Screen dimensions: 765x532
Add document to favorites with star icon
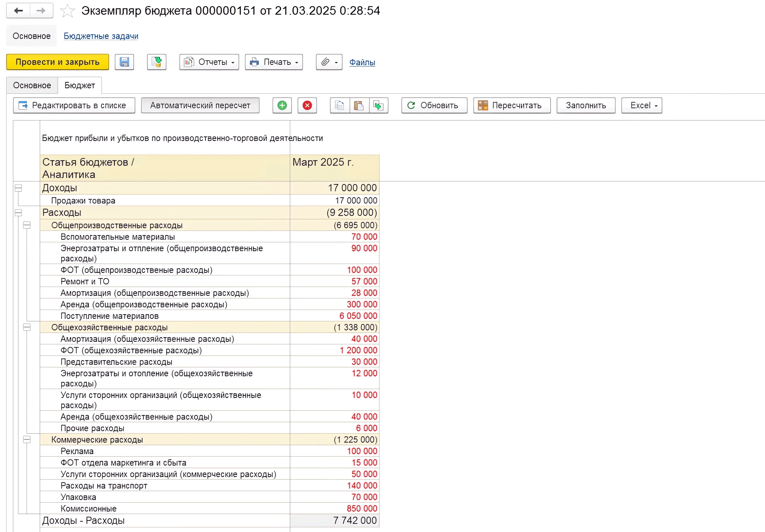(x=67, y=11)
